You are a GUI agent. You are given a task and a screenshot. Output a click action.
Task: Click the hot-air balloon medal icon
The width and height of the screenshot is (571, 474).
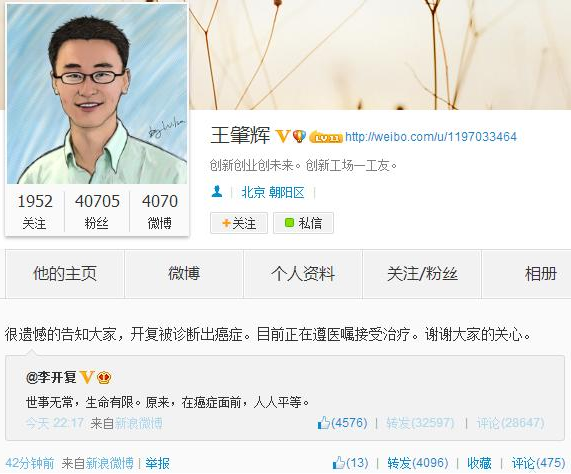click(299, 136)
